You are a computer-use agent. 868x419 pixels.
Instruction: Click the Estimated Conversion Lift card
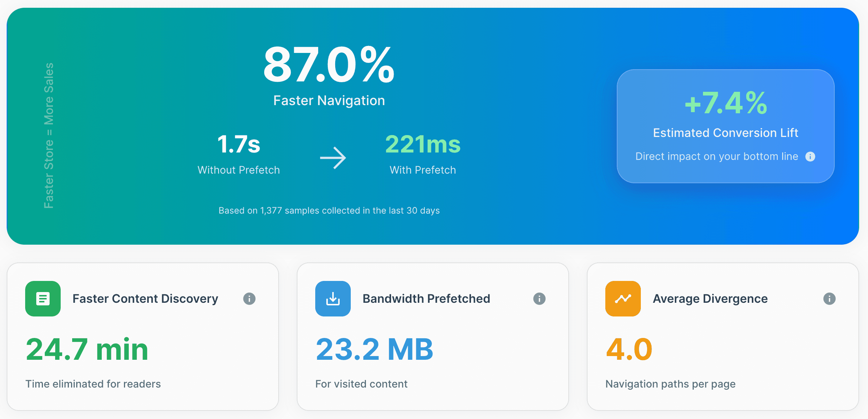click(725, 127)
